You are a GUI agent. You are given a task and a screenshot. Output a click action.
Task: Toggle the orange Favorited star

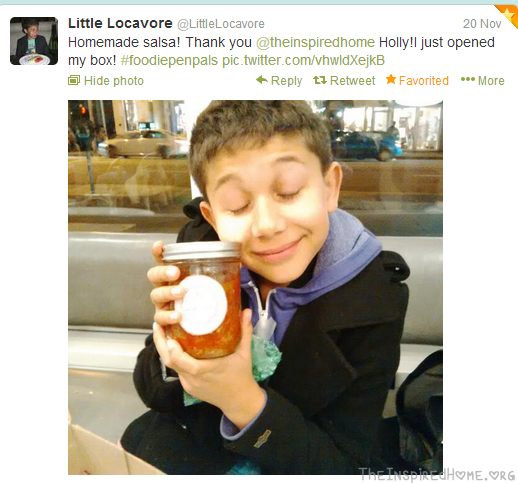391,79
